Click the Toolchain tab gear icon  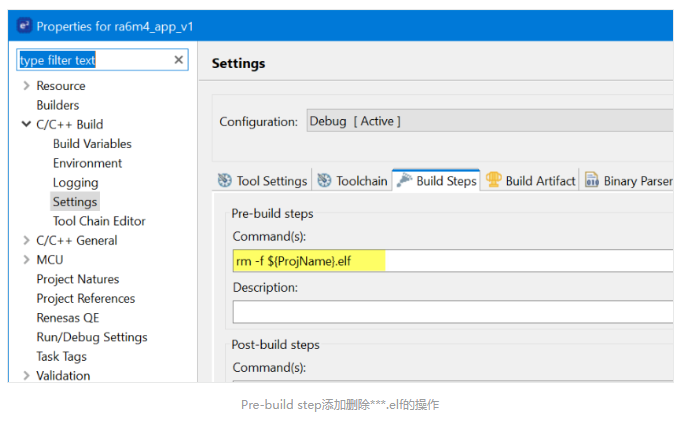(324, 180)
